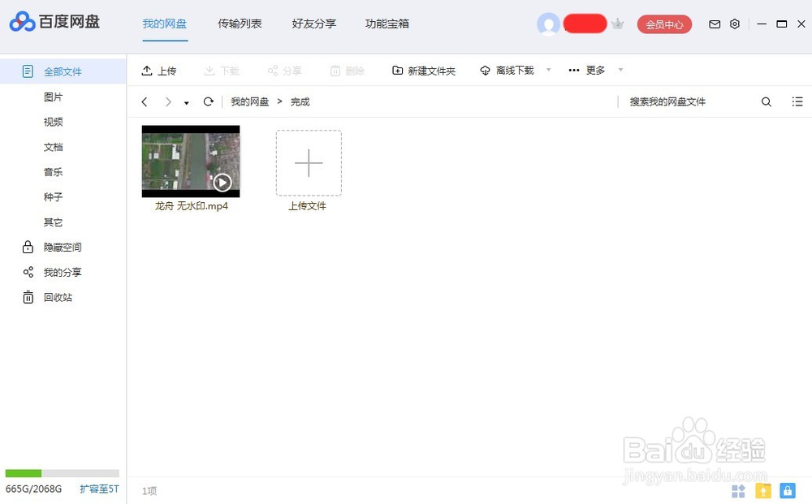
Task: Navigate to 我的网盘 in breadcrumb
Action: [x=249, y=102]
